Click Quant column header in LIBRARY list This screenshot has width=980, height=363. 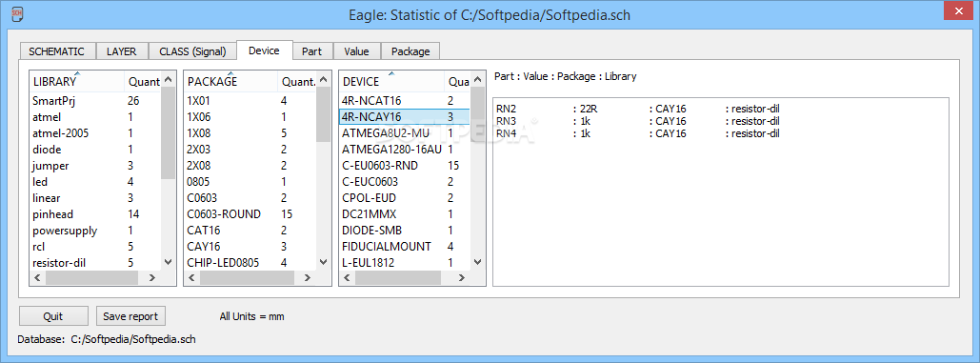coord(143,81)
